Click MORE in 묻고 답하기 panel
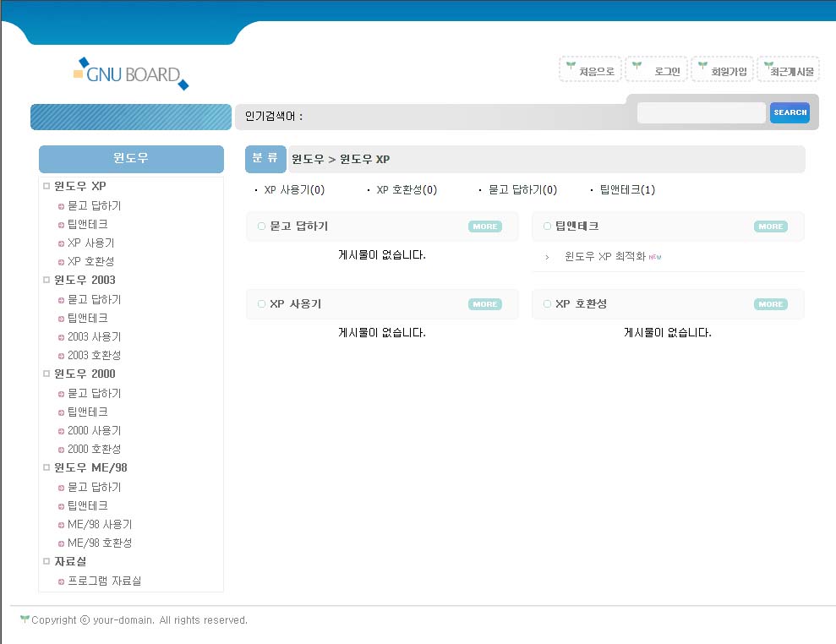Image resolution: width=836 pixels, height=644 pixels. coord(484,226)
